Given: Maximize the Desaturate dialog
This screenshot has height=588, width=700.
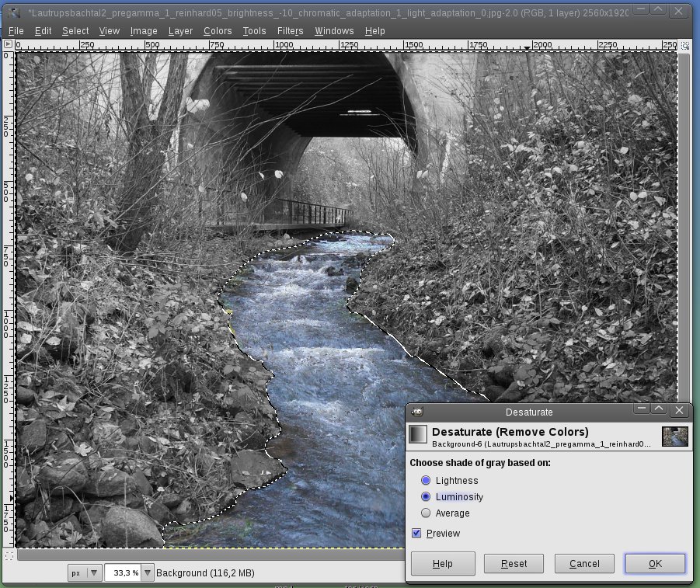Looking at the screenshot, I should [660, 410].
